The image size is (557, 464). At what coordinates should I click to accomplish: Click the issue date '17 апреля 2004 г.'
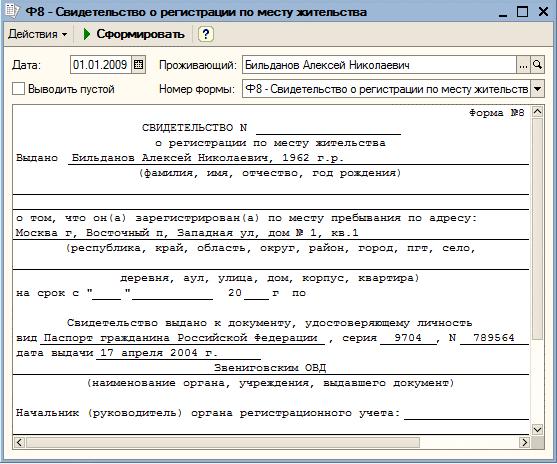pos(158,353)
